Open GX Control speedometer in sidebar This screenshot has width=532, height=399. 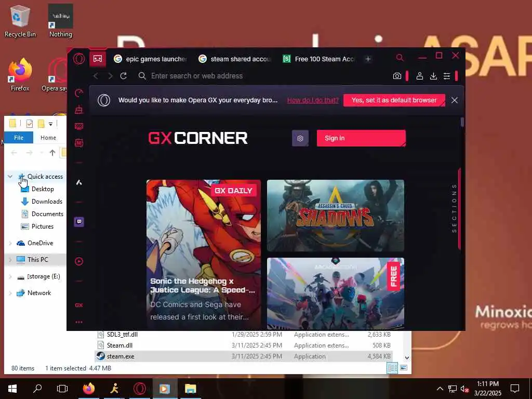tap(79, 93)
